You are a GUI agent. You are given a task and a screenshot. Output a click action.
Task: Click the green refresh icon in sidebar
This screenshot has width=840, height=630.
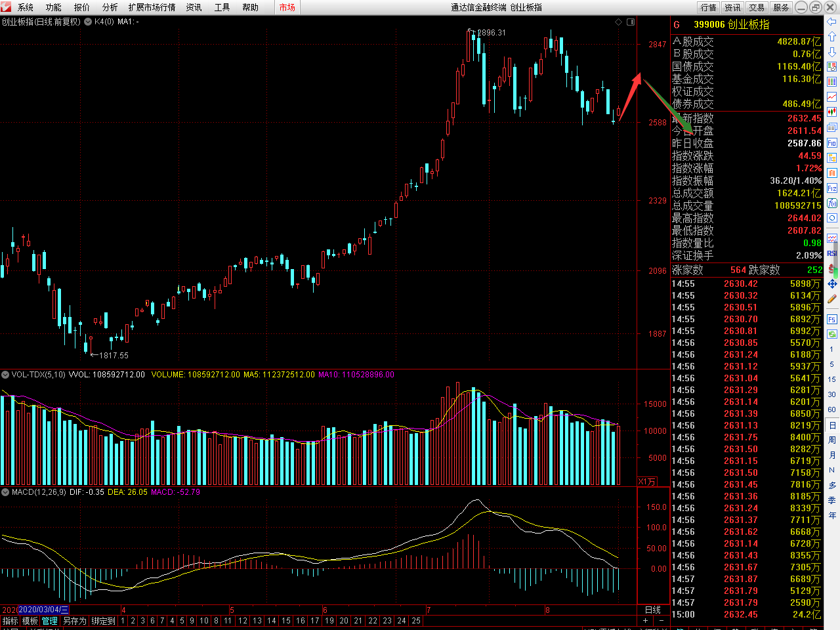point(831,334)
